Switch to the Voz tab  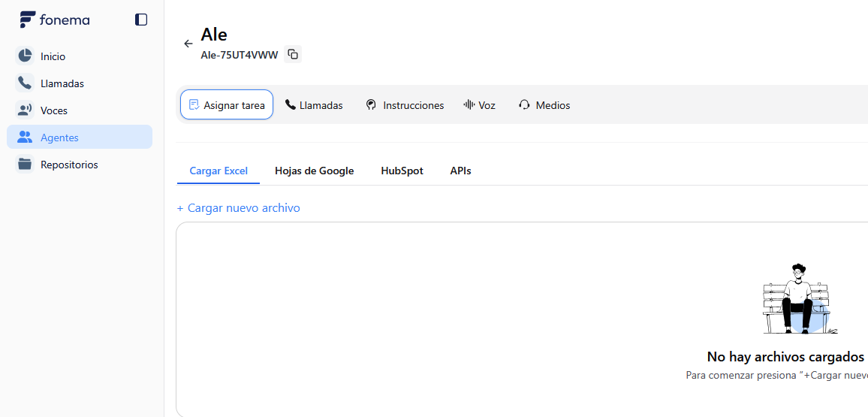tap(480, 105)
